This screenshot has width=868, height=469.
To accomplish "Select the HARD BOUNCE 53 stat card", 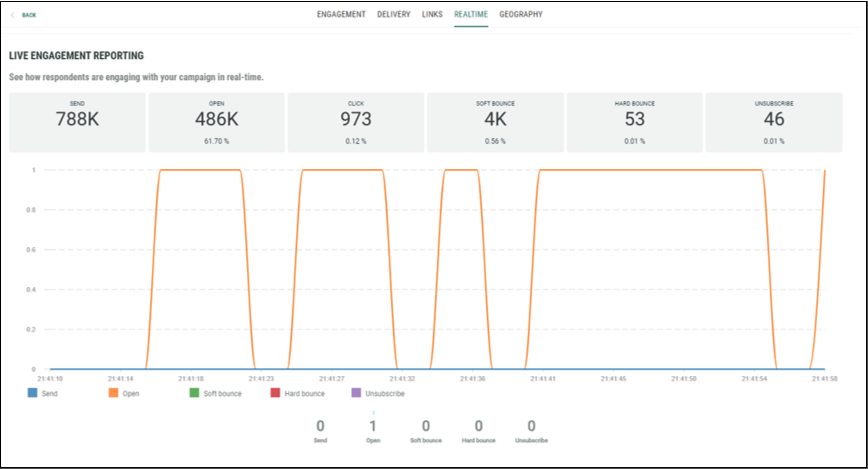I will (x=635, y=122).
